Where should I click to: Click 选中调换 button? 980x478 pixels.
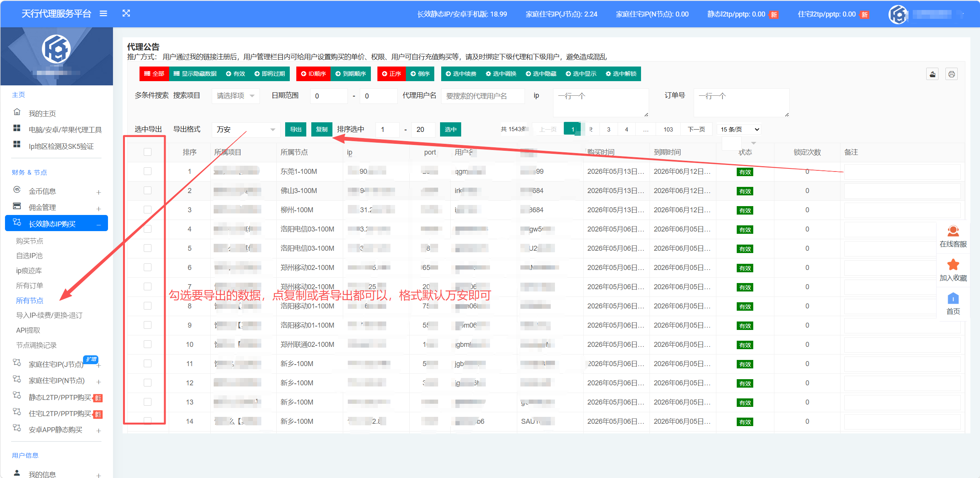pos(501,74)
